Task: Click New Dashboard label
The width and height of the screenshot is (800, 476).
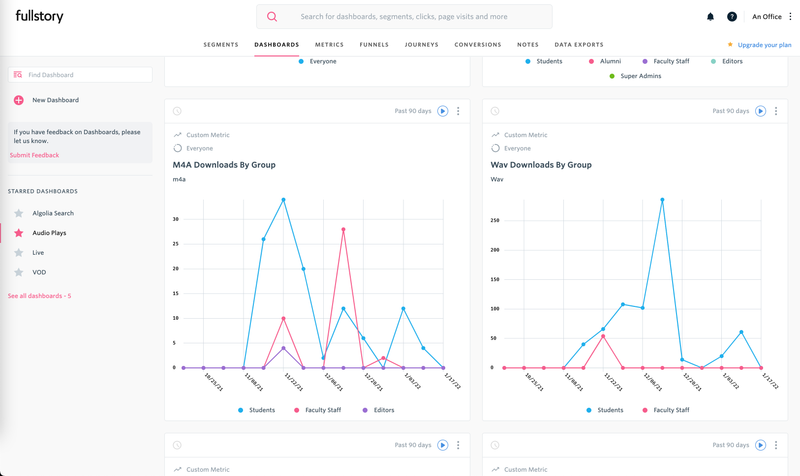Action: point(56,100)
